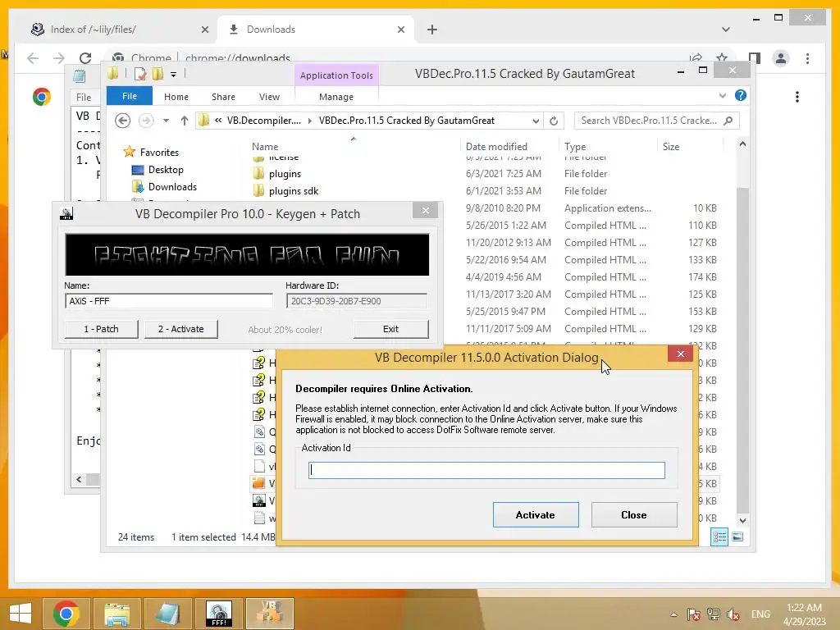Open Explorer Help question mark icon

point(741,95)
